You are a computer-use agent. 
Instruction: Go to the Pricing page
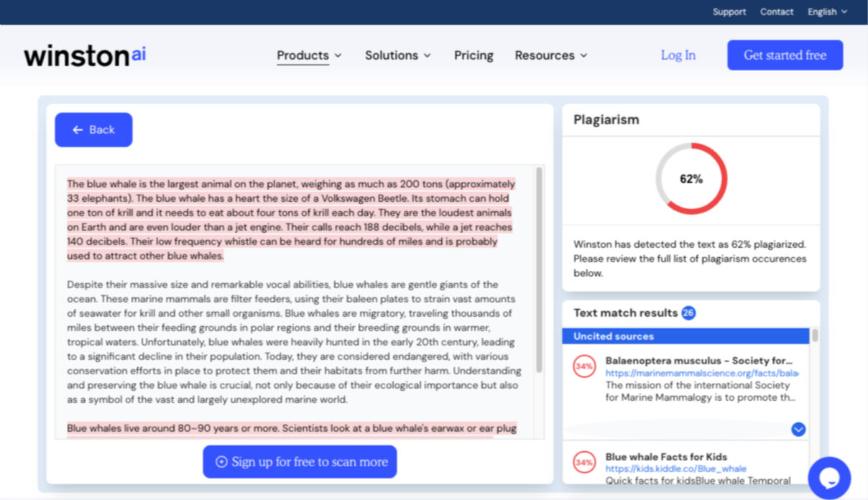tap(474, 55)
